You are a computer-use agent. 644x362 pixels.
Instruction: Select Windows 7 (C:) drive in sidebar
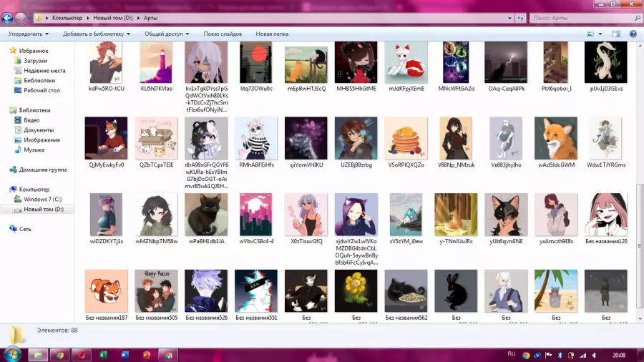coord(43,199)
